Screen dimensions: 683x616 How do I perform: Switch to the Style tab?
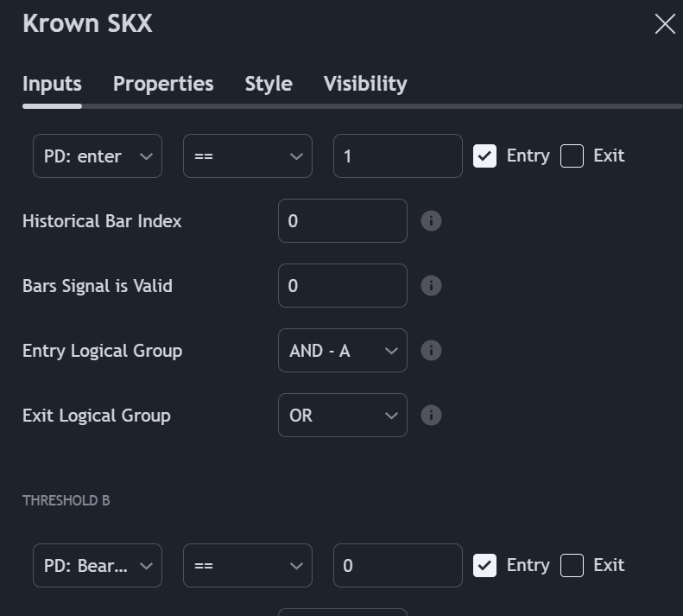(x=269, y=84)
